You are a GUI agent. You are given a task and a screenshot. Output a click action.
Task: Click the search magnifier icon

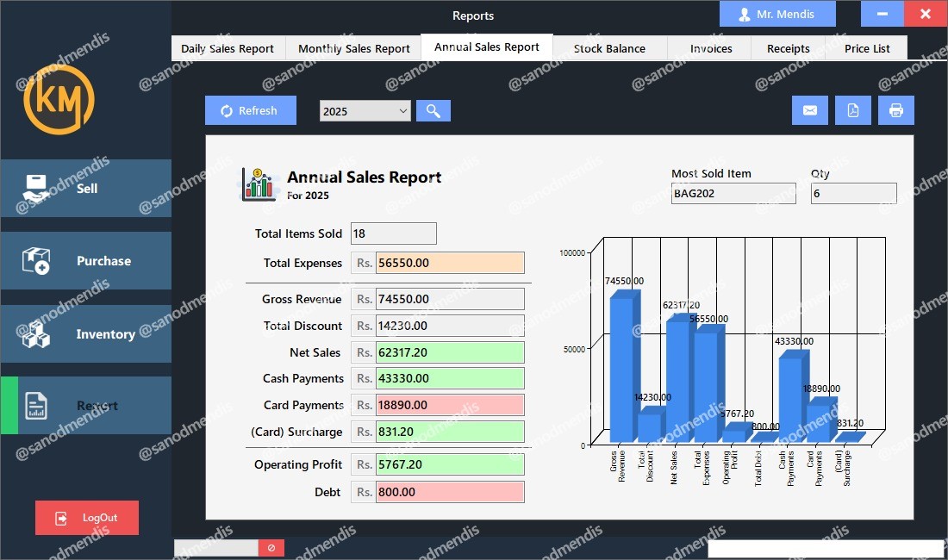[x=433, y=110]
